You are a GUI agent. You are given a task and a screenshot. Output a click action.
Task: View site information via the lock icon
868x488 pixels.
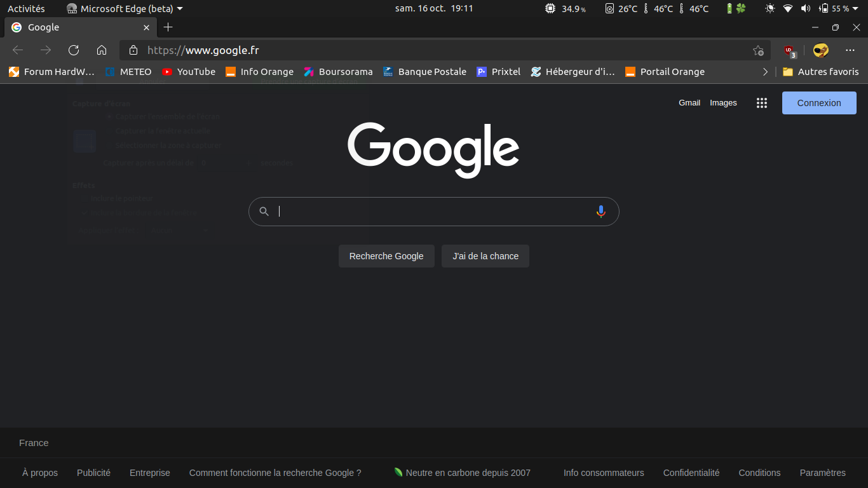(x=133, y=50)
